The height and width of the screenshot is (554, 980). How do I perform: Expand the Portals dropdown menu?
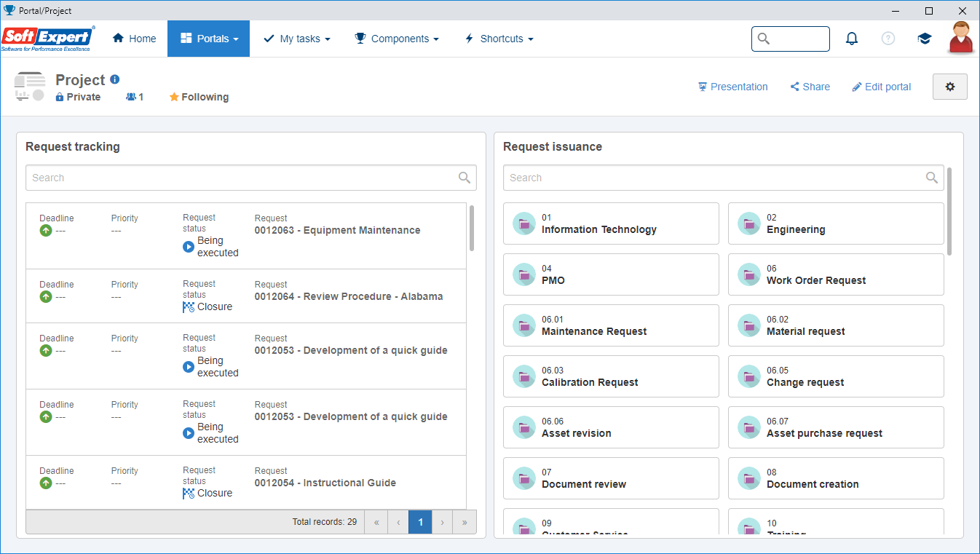tap(208, 39)
